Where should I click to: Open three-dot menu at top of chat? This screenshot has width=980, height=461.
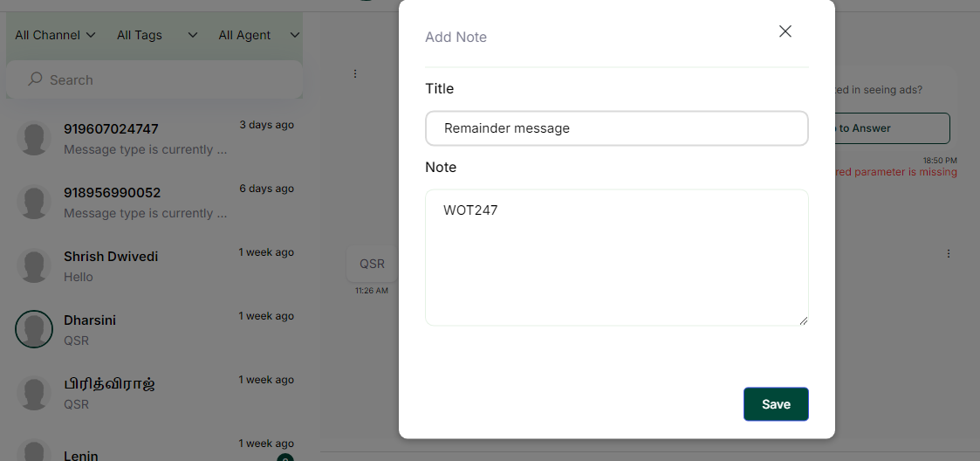tap(355, 74)
